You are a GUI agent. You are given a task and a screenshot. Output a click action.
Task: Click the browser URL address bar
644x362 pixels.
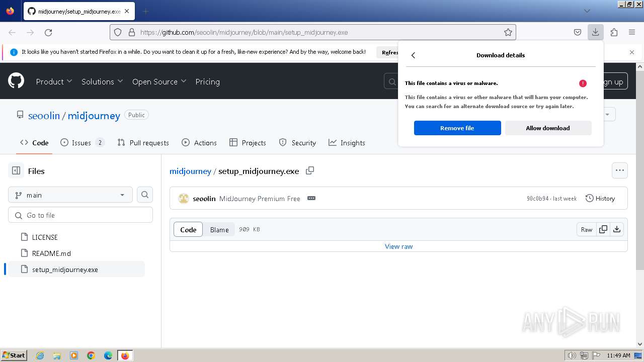313,32
